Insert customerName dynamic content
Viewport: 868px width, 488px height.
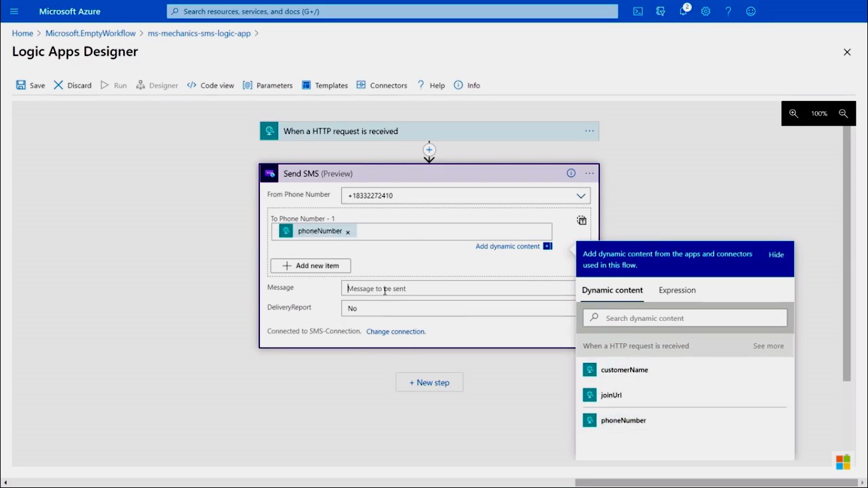685,370
